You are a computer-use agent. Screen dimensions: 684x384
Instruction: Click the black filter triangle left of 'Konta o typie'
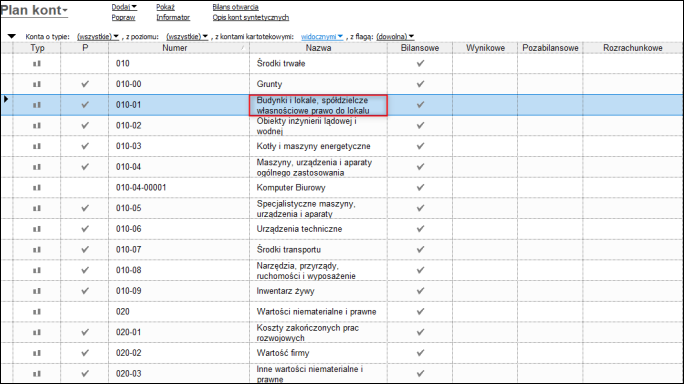[x=12, y=37]
